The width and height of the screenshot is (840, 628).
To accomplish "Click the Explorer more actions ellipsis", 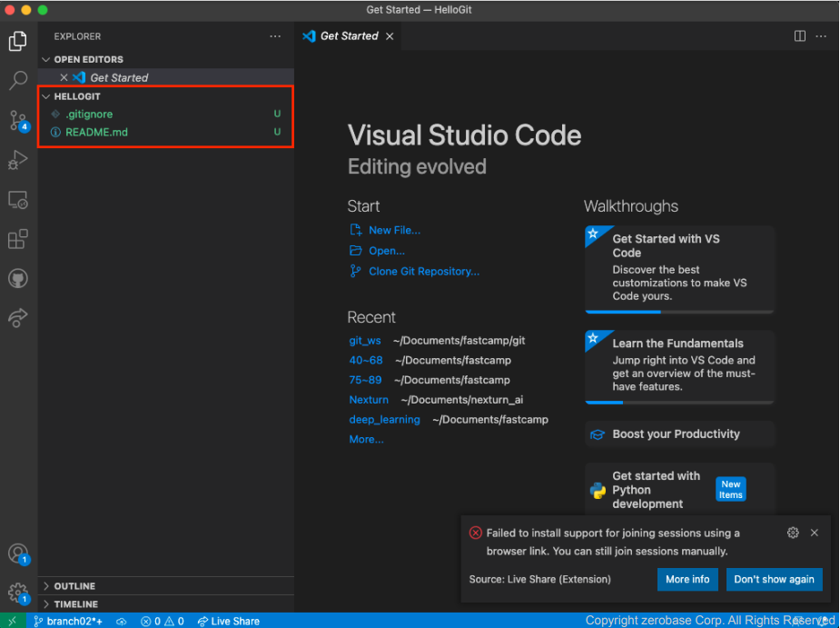I will point(275,36).
